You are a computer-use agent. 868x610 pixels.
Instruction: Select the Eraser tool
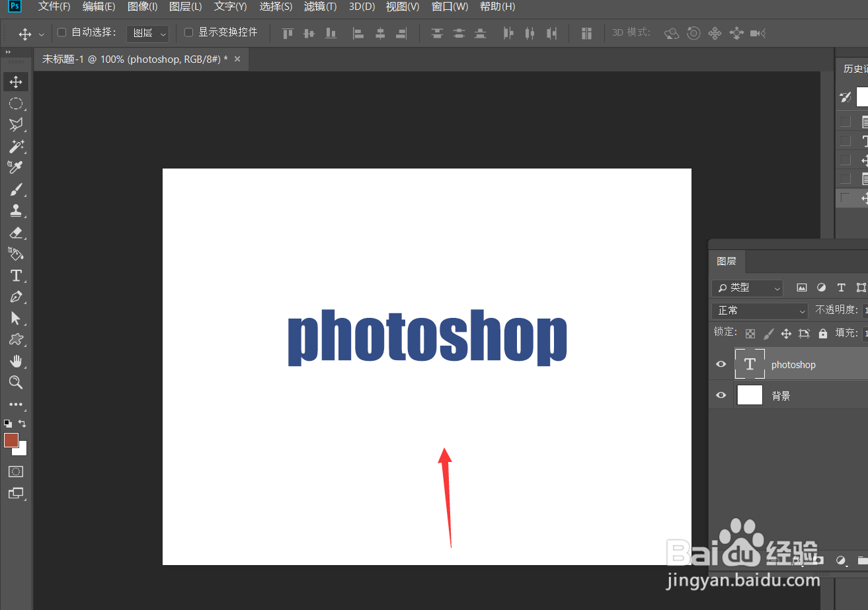click(x=16, y=233)
